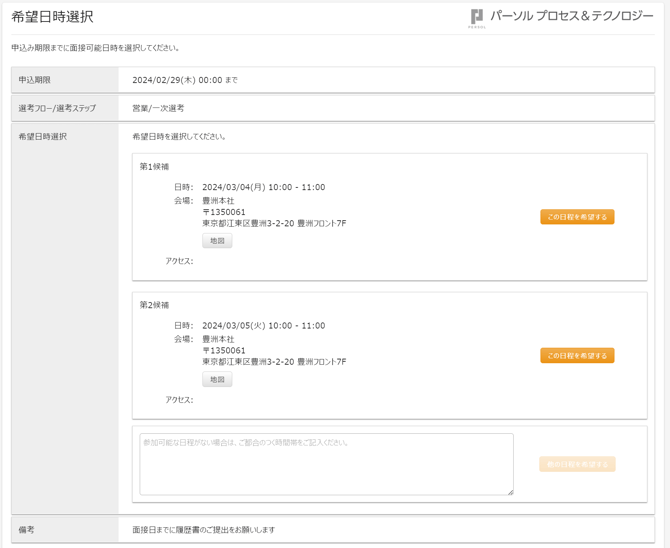Click the 第1候補 heading

tap(154, 167)
